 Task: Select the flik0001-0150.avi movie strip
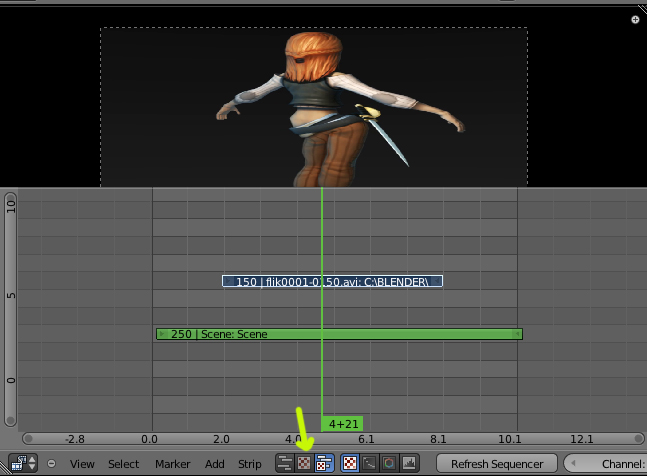tap(332, 281)
